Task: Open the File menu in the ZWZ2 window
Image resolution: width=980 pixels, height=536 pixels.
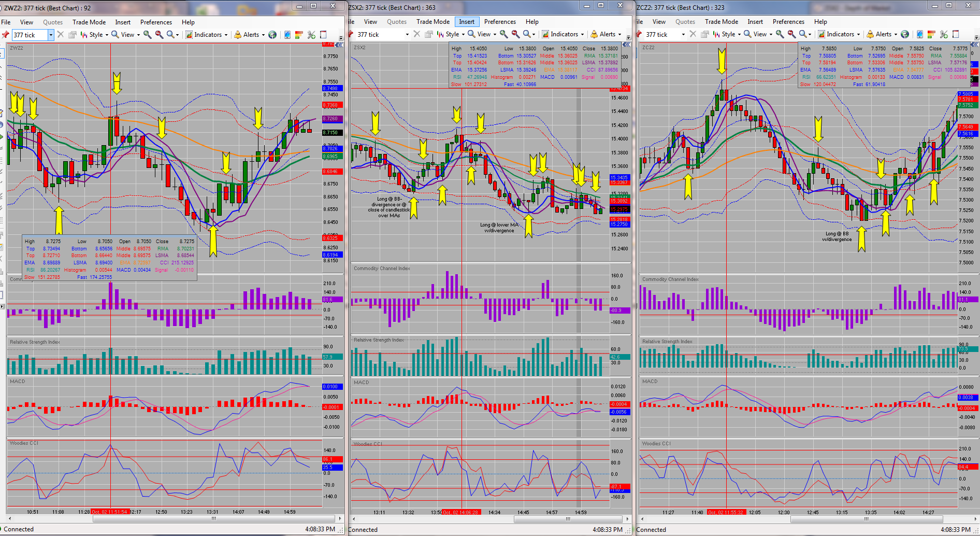Action: click(6, 22)
